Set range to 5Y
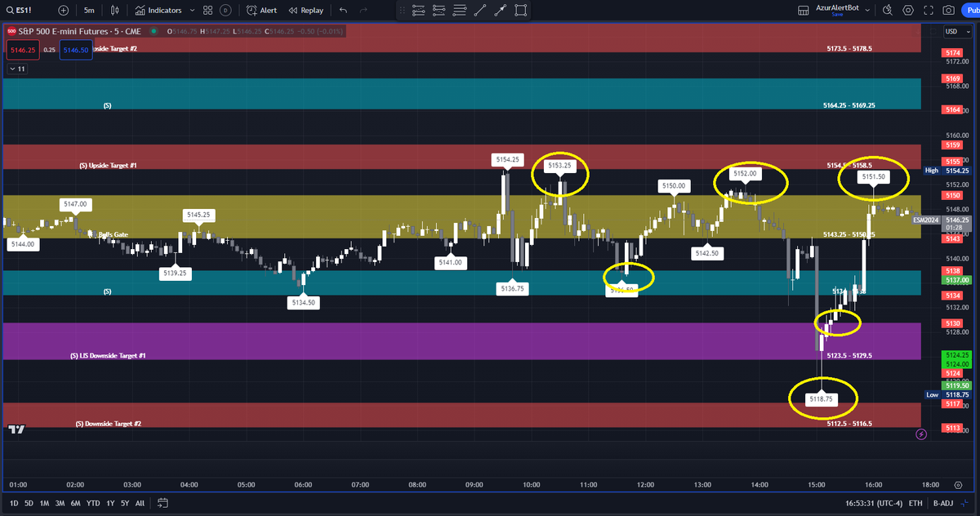 [x=124, y=503]
